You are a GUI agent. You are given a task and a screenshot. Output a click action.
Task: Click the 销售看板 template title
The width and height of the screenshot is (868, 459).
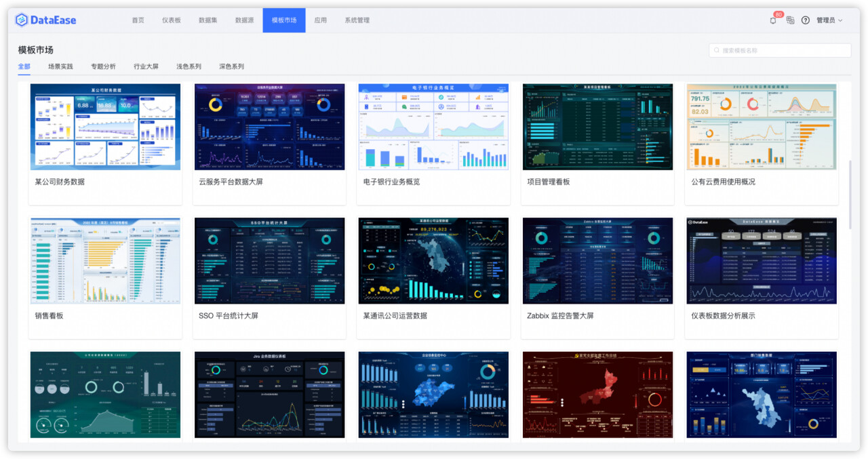click(x=50, y=316)
